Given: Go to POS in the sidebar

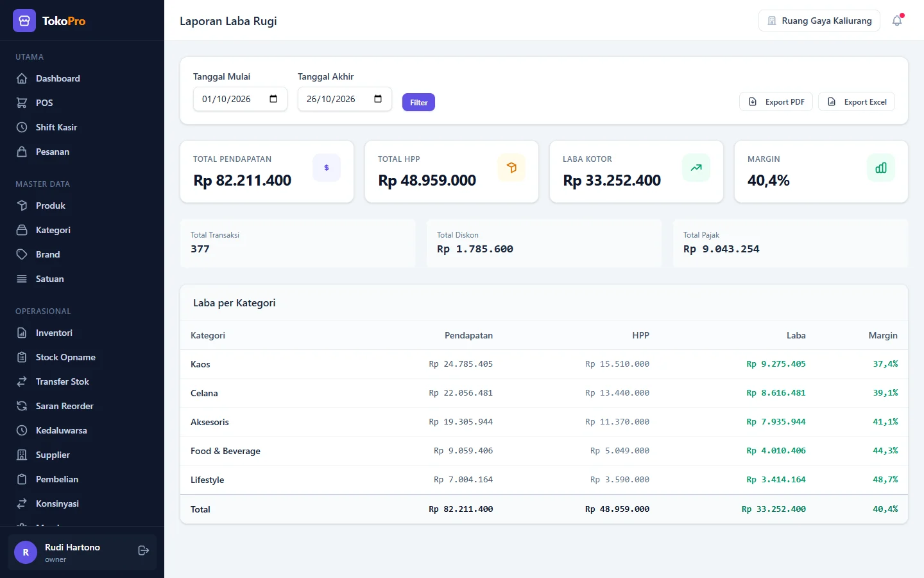Looking at the screenshot, I should [82, 103].
